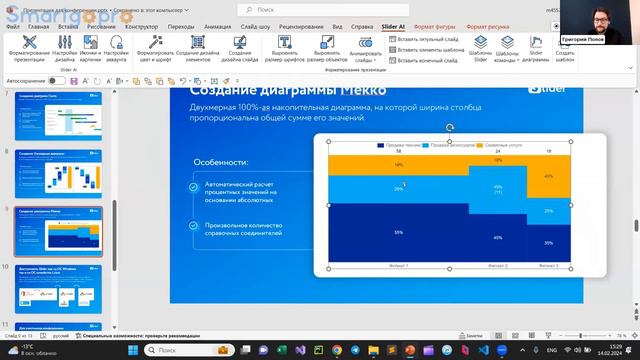This screenshot has width=640, height=360.
Task: Open Excel from the taskbar
Action: coord(282,350)
